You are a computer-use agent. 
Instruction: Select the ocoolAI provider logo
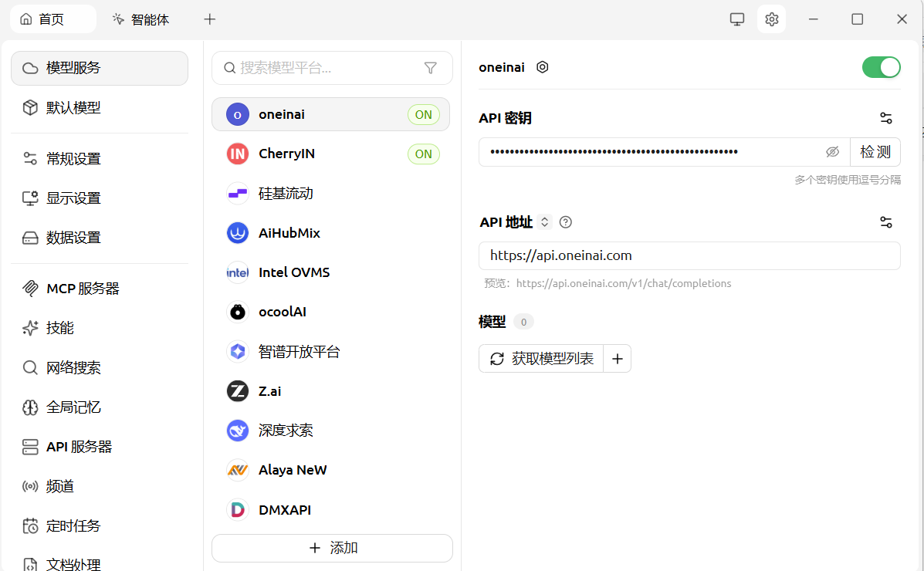coord(238,312)
